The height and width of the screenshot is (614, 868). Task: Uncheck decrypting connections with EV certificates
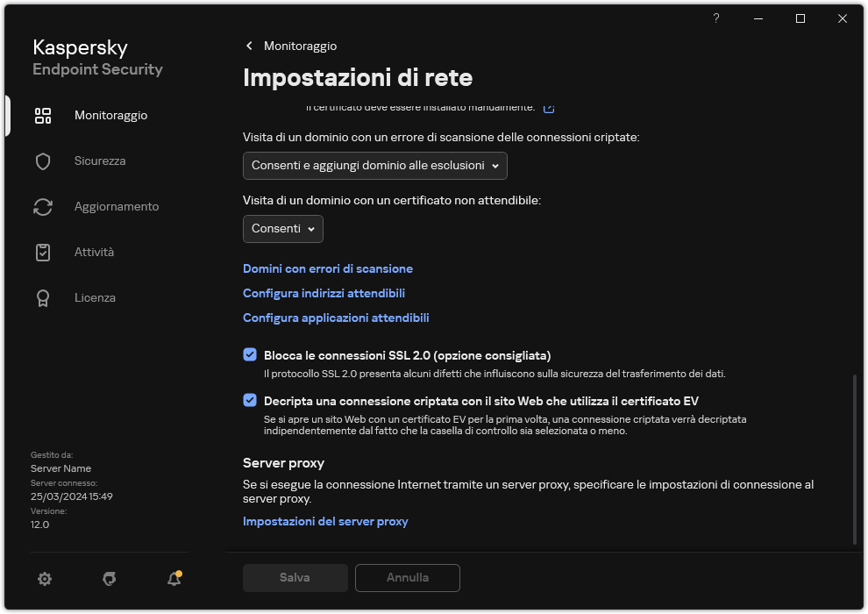pyautogui.click(x=250, y=400)
